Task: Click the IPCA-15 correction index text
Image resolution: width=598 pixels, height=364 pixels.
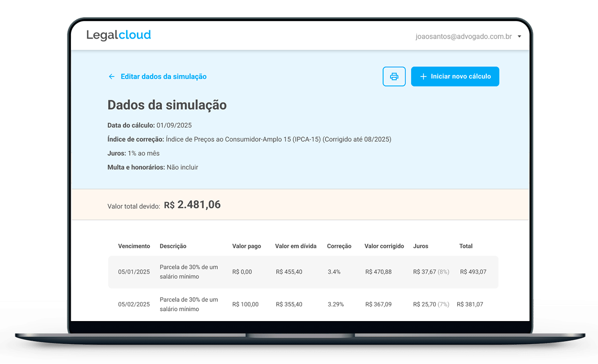Action: tap(278, 139)
